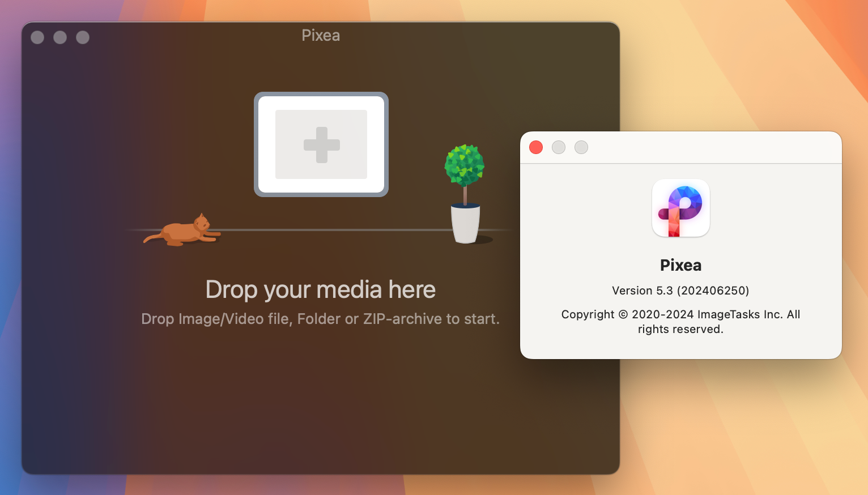
Task: Minimize the main Pixea window
Action: coord(60,37)
